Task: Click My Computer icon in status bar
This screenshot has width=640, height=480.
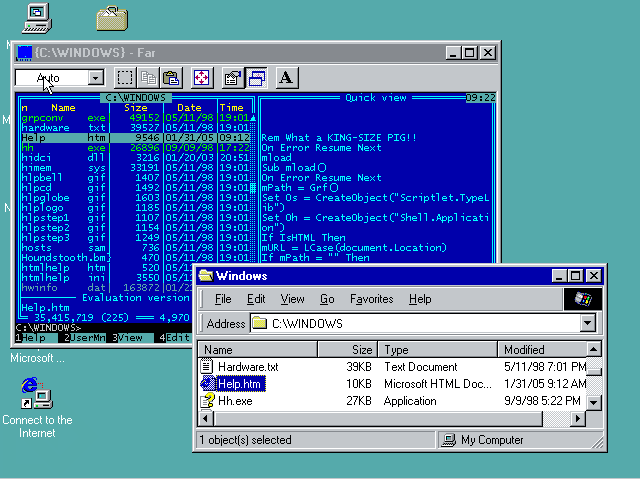Action: pyautogui.click(x=449, y=440)
